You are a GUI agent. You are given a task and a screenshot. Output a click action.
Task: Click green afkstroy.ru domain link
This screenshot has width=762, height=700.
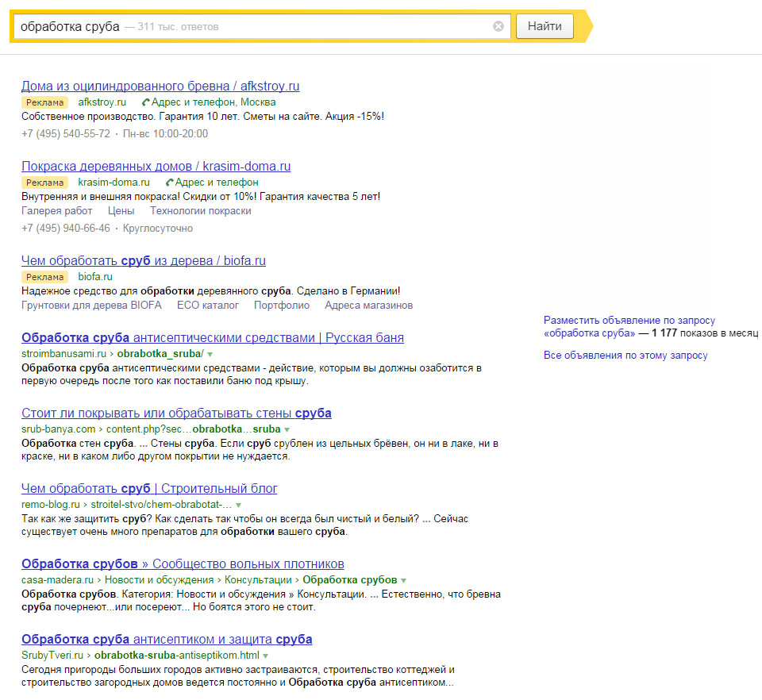click(x=102, y=102)
